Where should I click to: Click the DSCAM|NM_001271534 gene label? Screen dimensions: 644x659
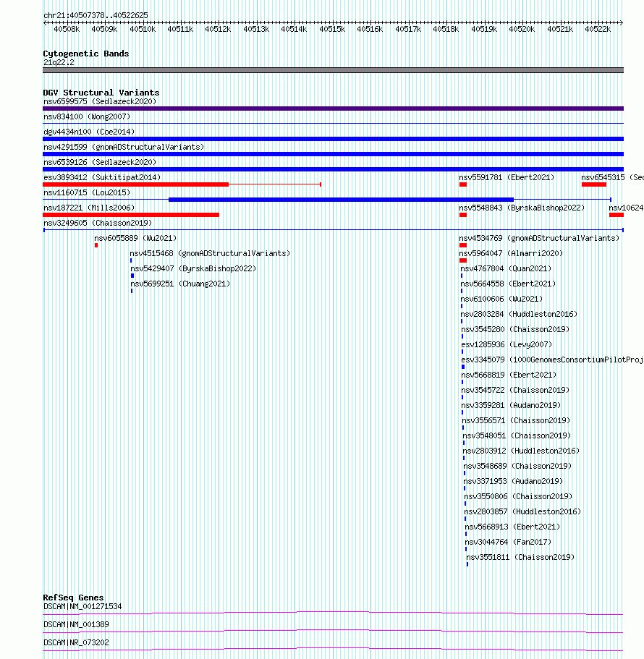(x=82, y=606)
